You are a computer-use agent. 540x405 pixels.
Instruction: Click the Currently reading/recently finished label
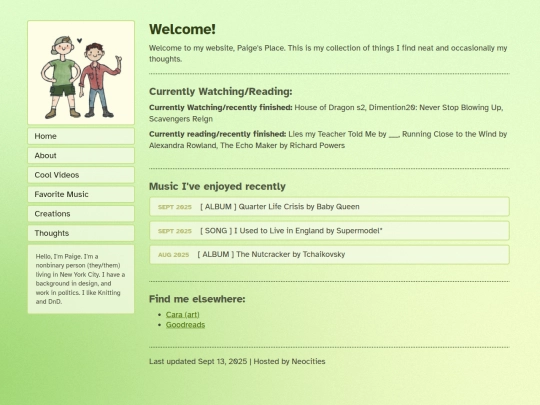217,134
